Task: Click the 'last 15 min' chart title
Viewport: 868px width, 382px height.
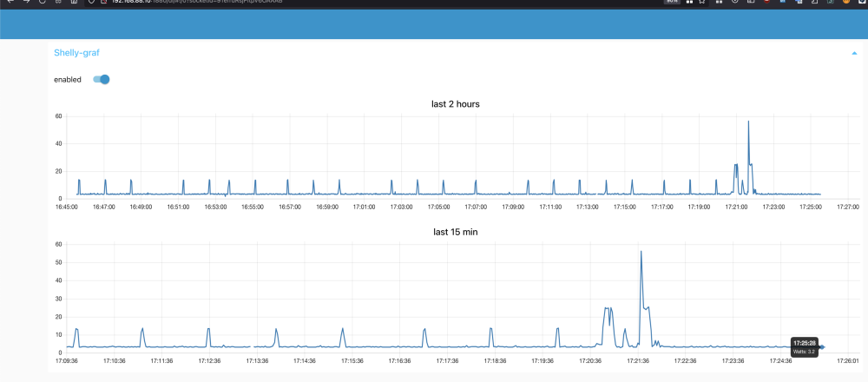Action: click(x=455, y=232)
